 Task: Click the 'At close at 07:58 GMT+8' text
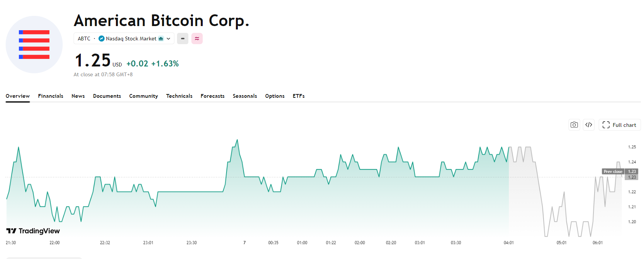(103, 74)
